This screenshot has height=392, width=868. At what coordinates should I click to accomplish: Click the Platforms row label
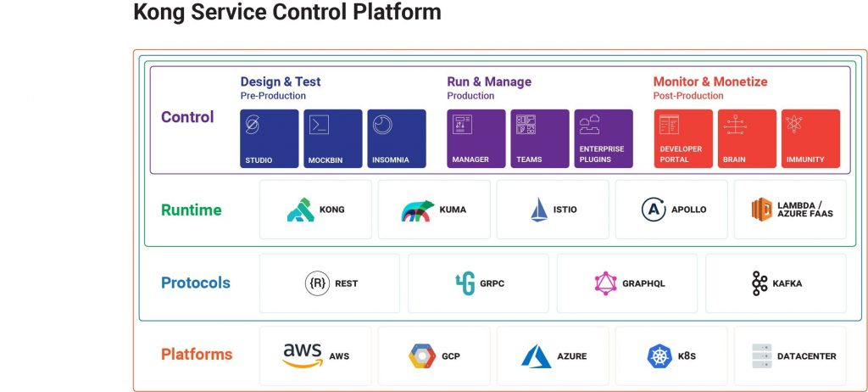coord(197,355)
